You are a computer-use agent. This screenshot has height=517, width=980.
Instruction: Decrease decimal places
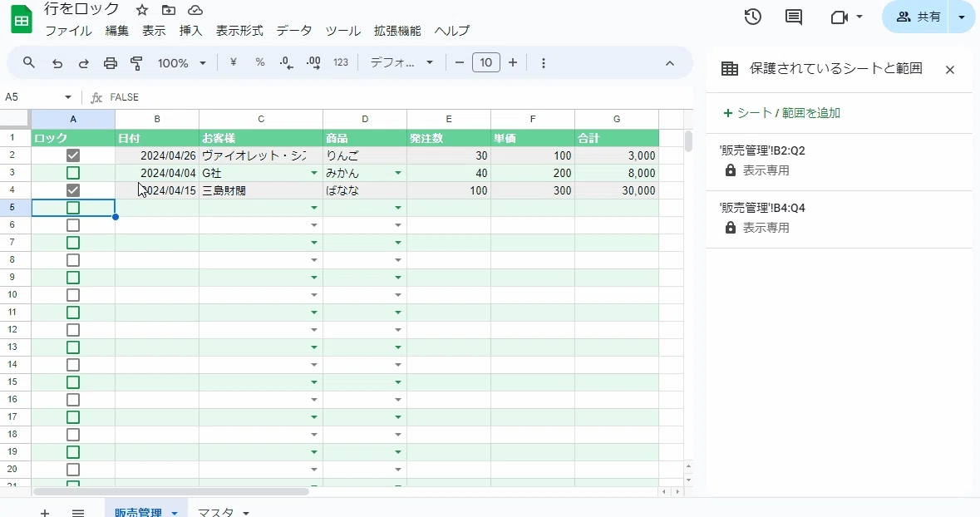pyautogui.click(x=286, y=62)
